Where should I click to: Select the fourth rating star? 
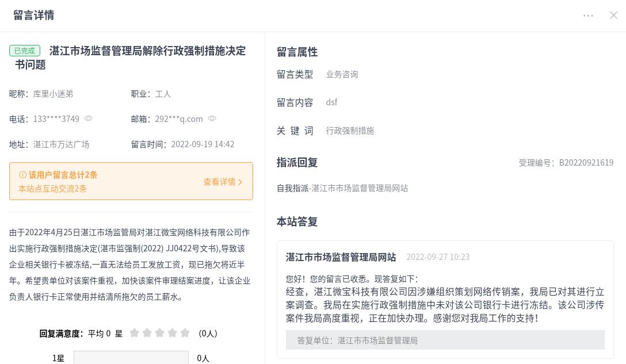pyautogui.click(x=173, y=333)
